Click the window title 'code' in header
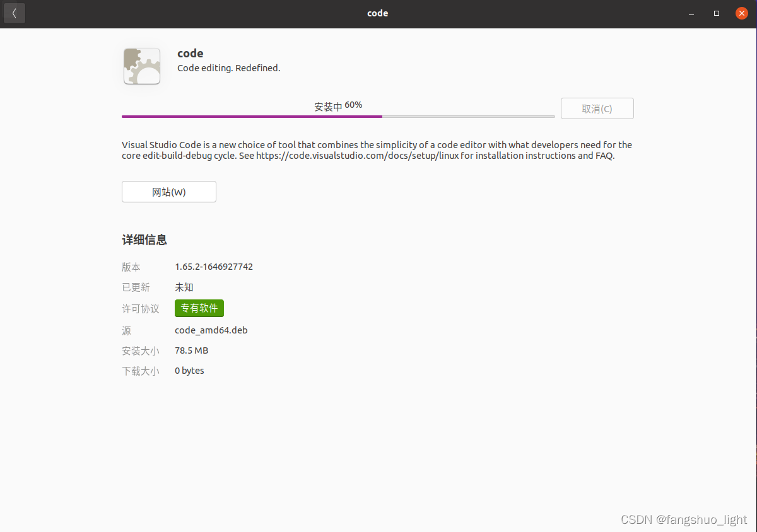 pos(377,13)
